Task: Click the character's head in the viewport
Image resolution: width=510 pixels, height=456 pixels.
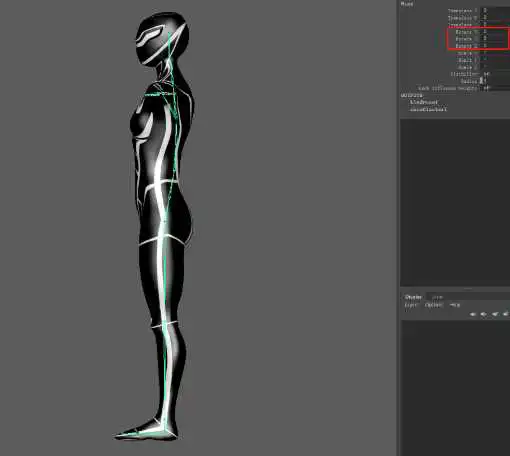Action: pos(162,38)
